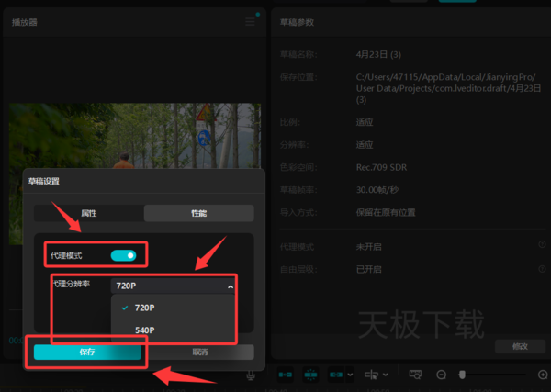
Task: Select the 性能 tab
Action: (x=199, y=213)
